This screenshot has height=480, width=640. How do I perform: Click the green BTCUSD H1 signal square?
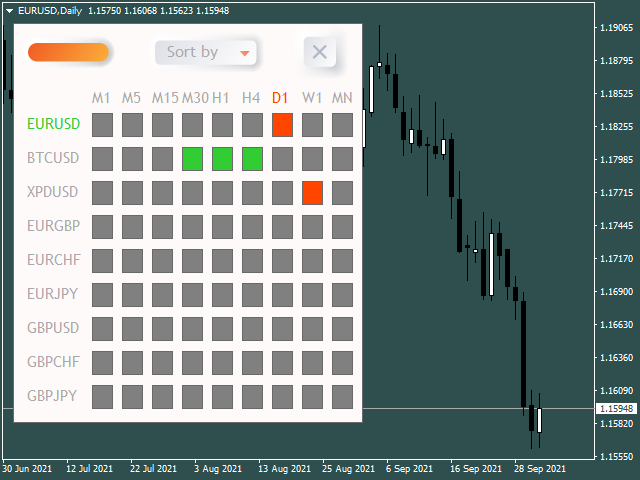tap(222, 159)
